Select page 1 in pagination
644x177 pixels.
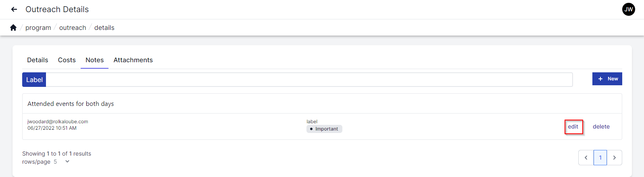(x=600, y=158)
